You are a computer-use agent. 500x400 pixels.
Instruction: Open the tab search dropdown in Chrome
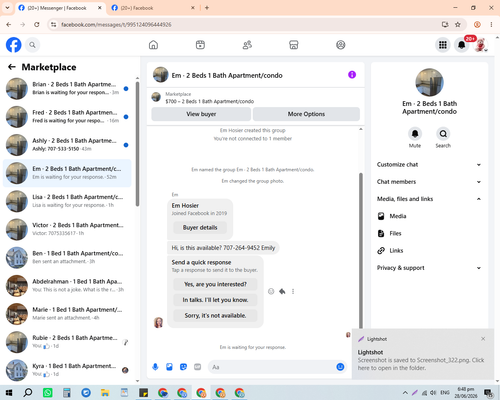pyautogui.click(x=7, y=8)
